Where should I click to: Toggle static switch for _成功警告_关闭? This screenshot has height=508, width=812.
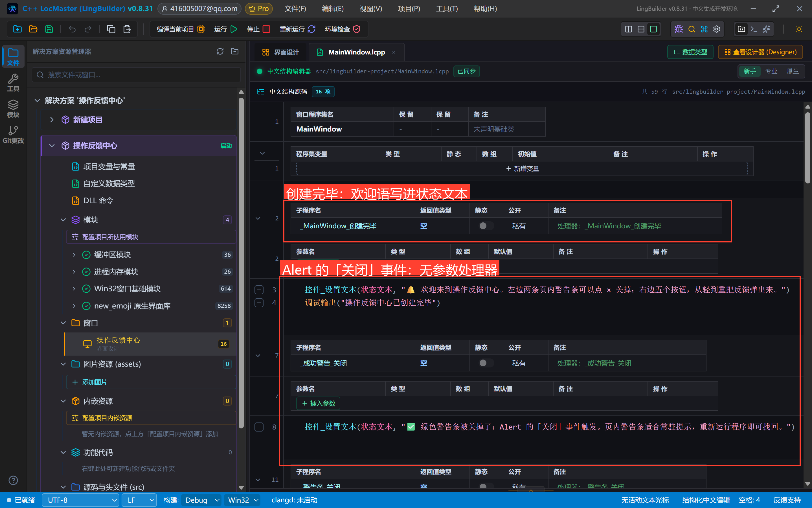486,363
